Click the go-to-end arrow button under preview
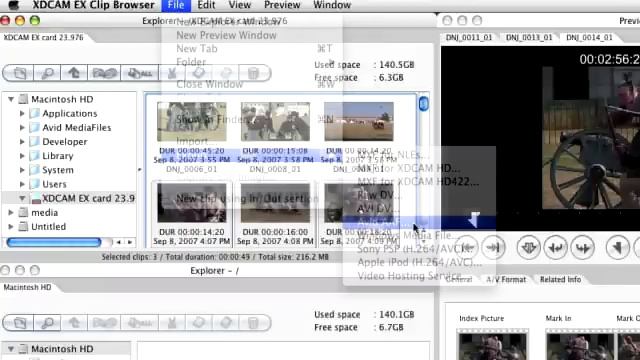640x360 pixels. 493,247
